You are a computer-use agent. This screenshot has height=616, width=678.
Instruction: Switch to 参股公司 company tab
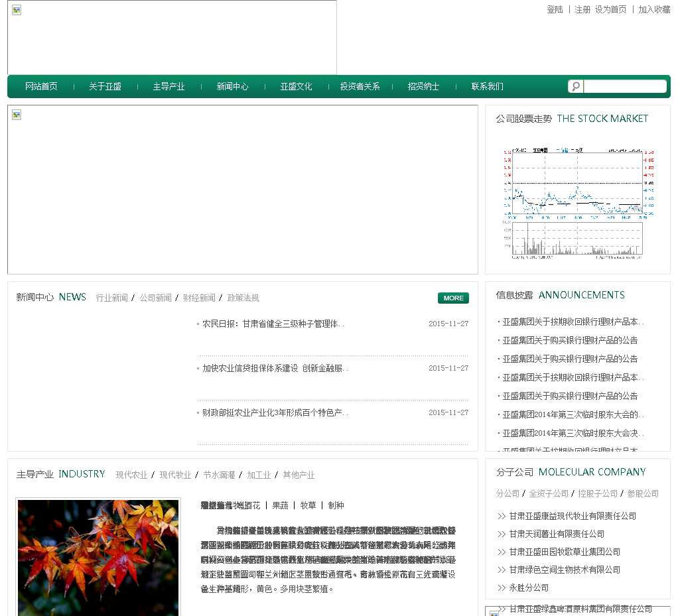click(x=643, y=494)
